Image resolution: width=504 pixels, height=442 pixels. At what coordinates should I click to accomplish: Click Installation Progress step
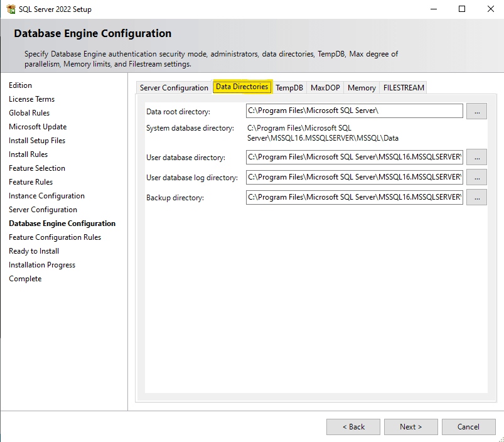tap(42, 265)
